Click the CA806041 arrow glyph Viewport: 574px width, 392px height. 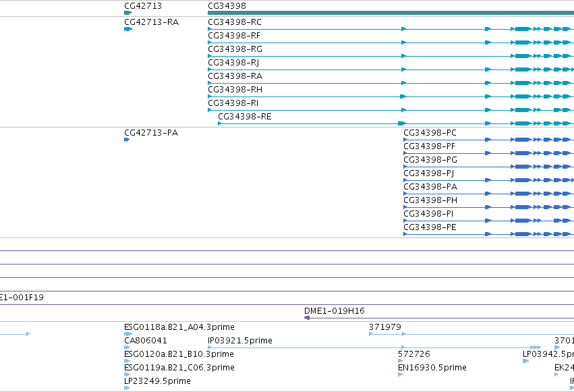127,347
